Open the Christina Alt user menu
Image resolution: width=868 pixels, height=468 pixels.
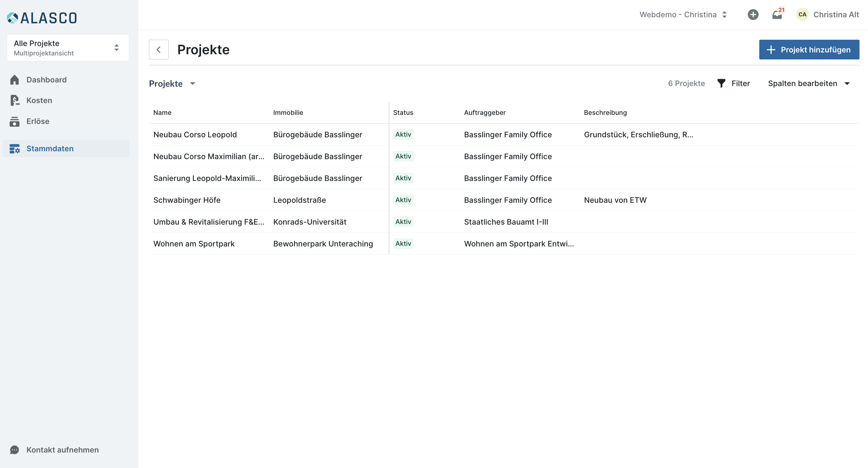[x=836, y=15]
